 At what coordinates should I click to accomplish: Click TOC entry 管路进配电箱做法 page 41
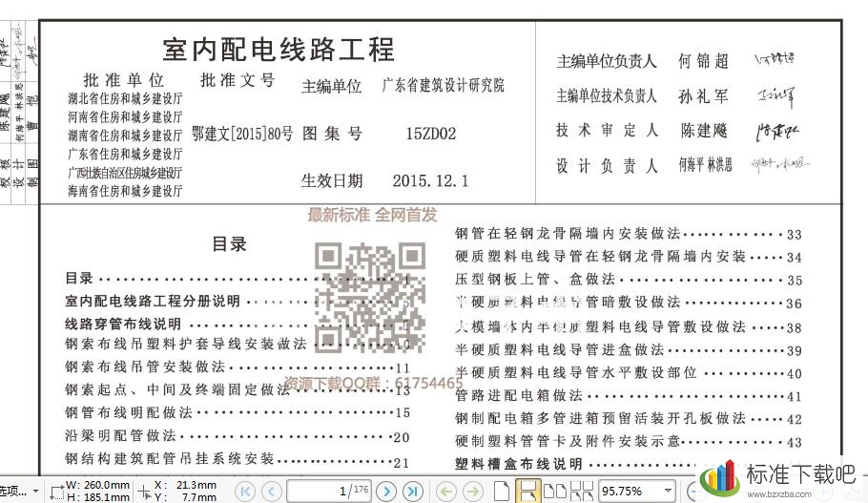coord(629,395)
